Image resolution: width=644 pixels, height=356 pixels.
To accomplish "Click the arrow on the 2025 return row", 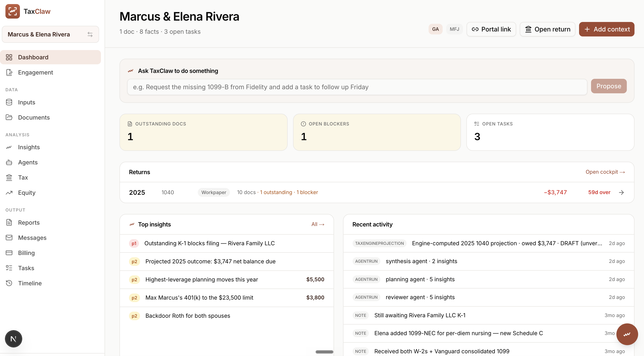I will click(x=621, y=192).
